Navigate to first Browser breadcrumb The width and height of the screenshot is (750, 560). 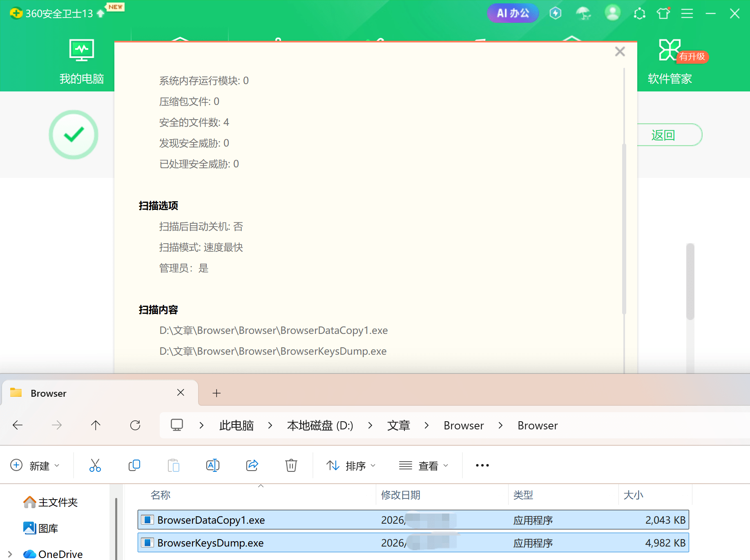click(x=464, y=425)
